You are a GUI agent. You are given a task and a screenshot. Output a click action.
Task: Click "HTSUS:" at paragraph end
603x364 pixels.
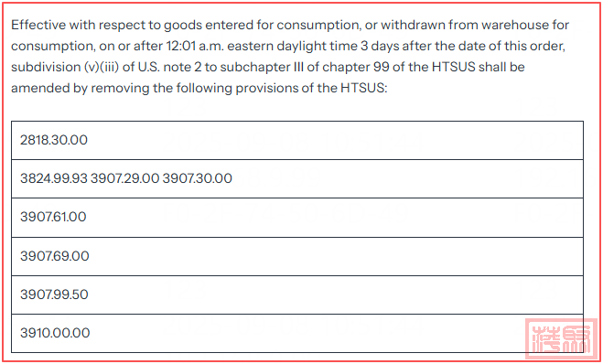tap(364, 89)
